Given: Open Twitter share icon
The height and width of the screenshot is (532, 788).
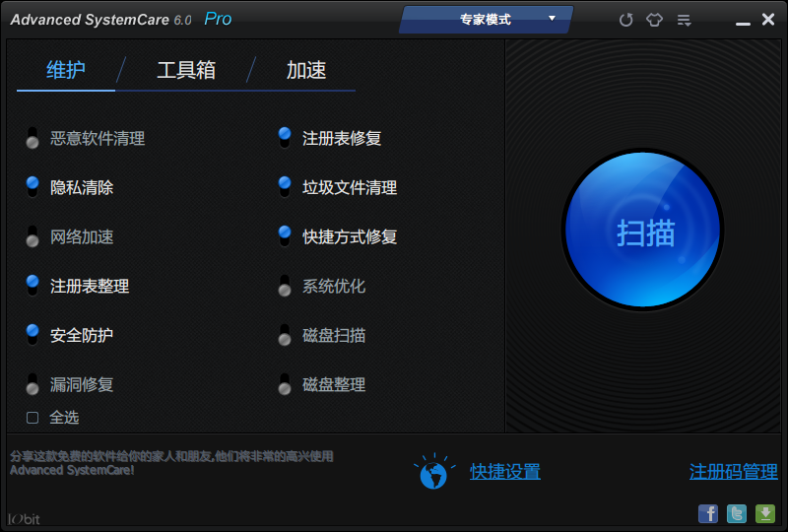Looking at the screenshot, I should [x=737, y=513].
